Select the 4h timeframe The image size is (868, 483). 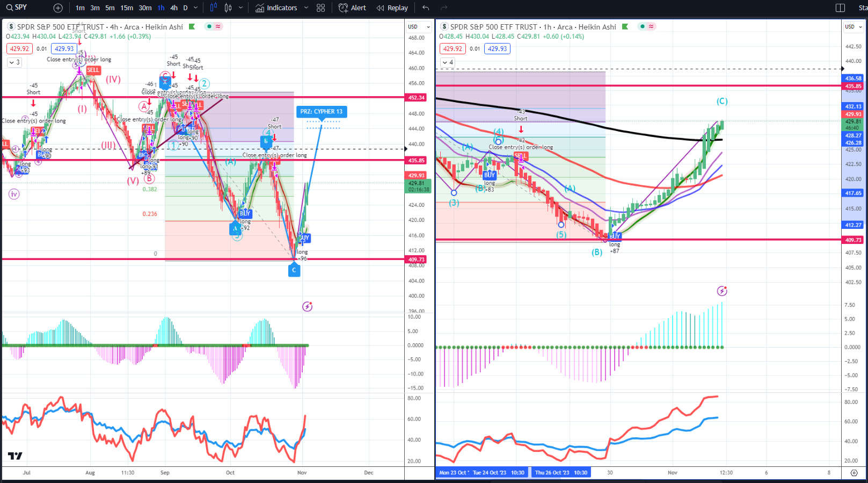174,8
